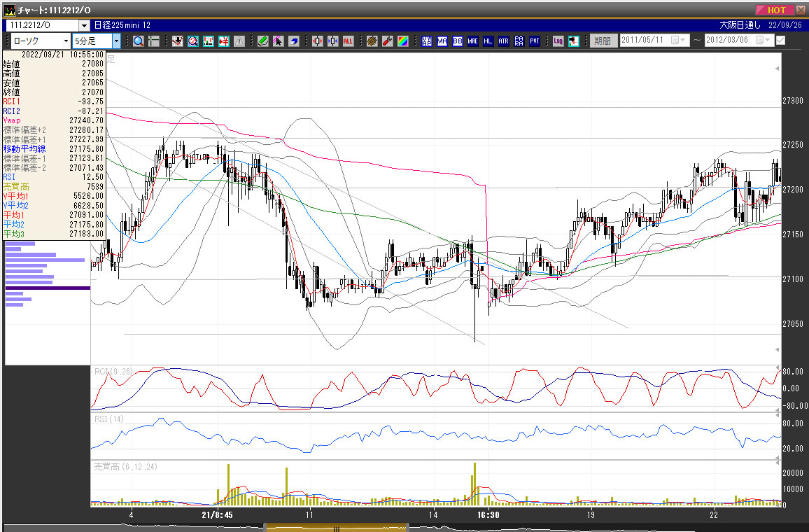Click the RCI2 value row
Image resolution: width=809 pixels, height=532 pixels.
[54, 111]
